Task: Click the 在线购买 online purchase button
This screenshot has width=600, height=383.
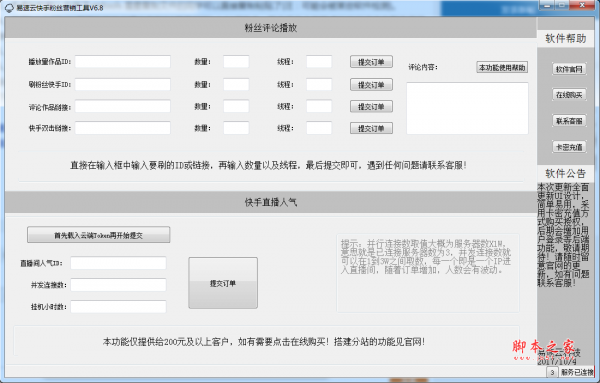Action: (569, 95)
